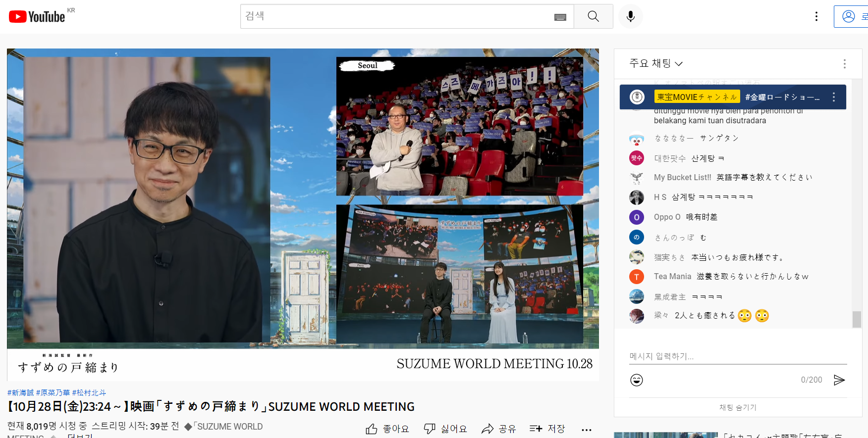Click さんのっぽ user avatar

(x=637, y=237)
